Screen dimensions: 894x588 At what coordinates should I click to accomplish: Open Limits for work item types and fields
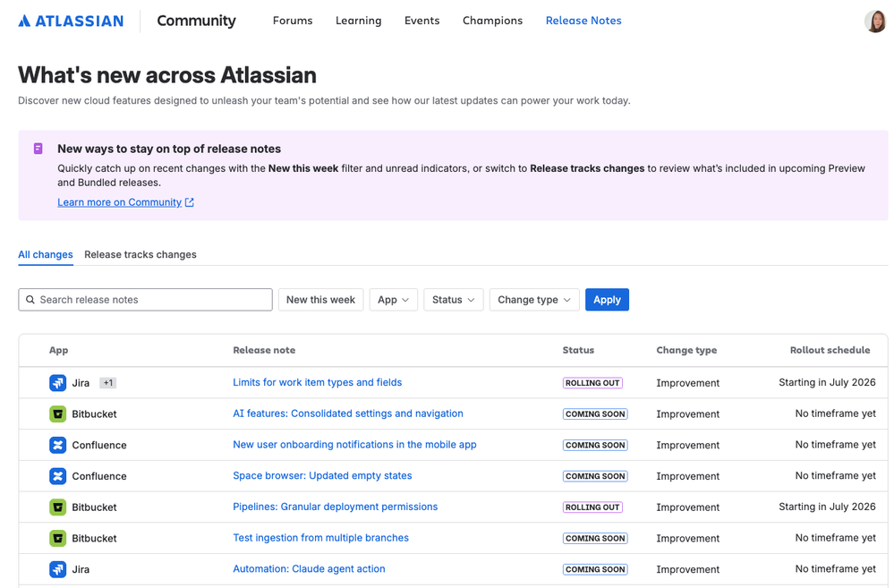317,382
